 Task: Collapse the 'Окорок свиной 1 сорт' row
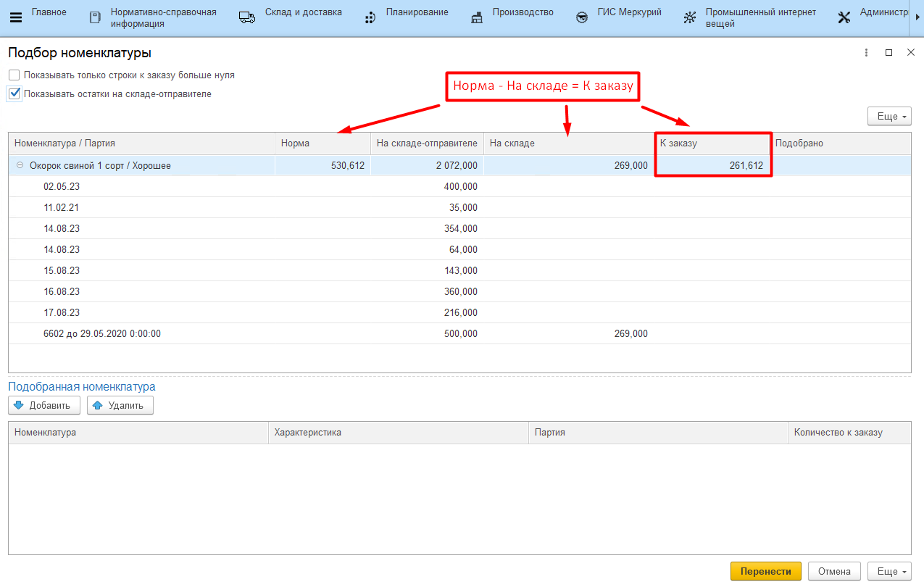[x=20, y=166]
